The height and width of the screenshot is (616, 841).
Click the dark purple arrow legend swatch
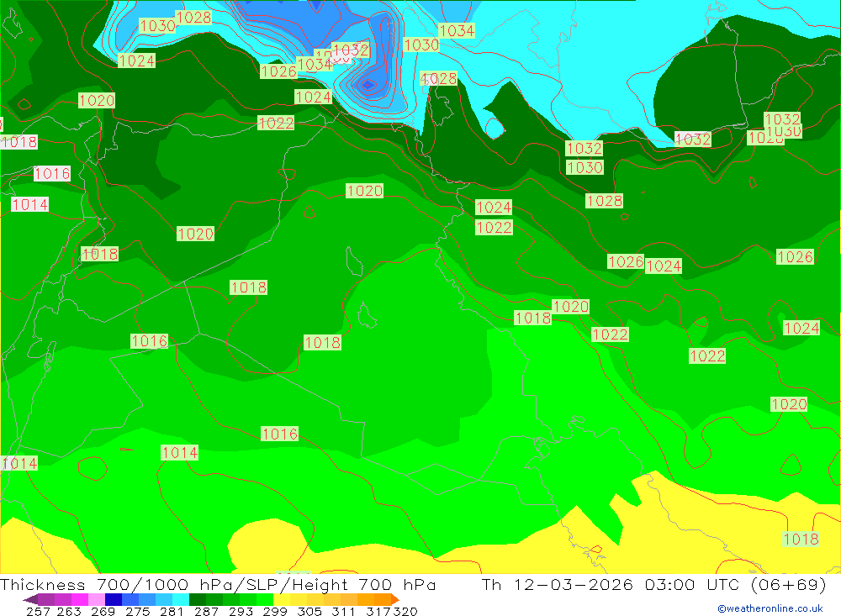click(30, 599)
